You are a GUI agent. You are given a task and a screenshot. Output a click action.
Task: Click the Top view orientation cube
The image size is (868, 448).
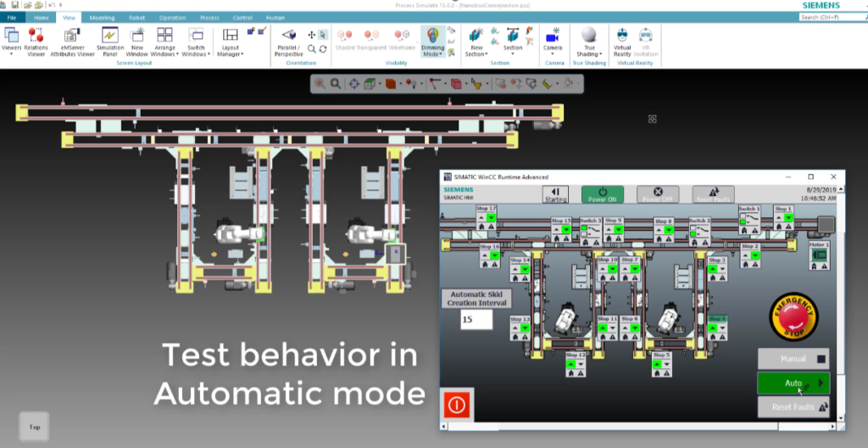pyautogui.click(x=34, y=427)
